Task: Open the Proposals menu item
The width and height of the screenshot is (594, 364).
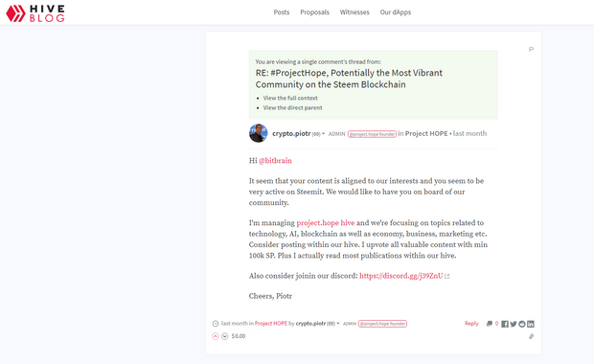Action: coord(315,12)
